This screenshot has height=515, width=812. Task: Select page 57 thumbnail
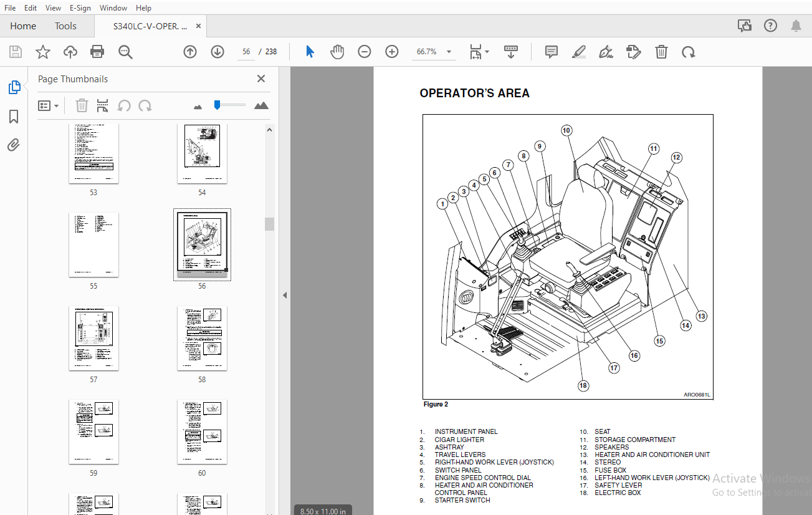pos(93,339)
